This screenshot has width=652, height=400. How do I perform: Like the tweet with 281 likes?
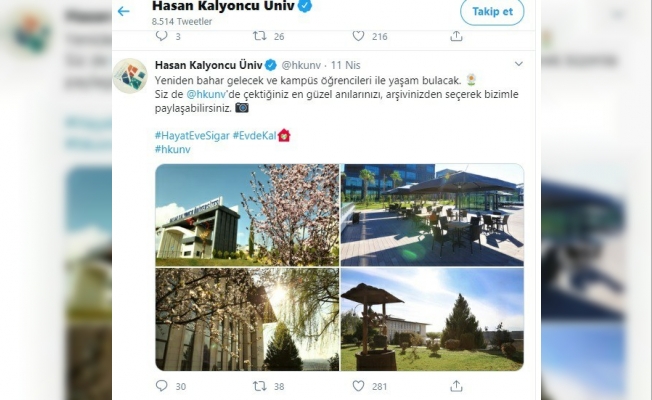pos(358,386)
